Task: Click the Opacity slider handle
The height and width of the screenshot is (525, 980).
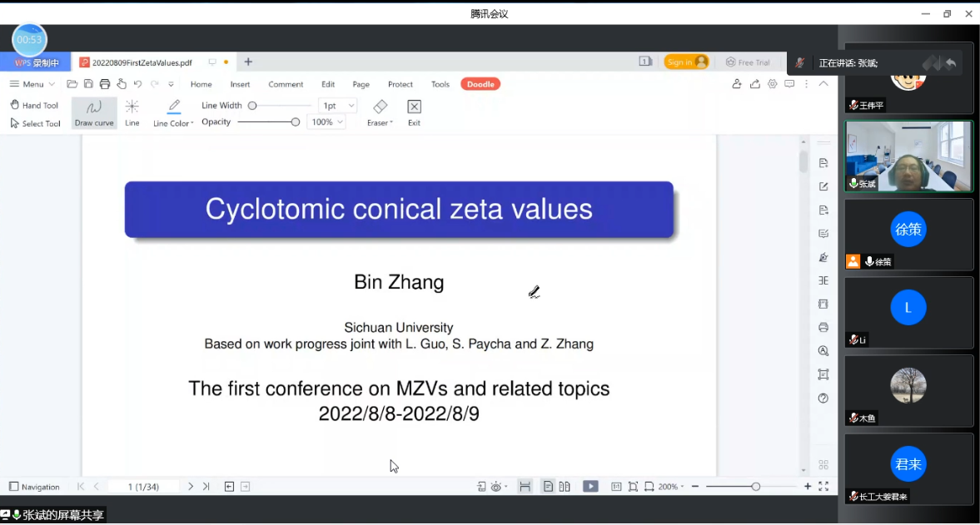Action: 296,122
